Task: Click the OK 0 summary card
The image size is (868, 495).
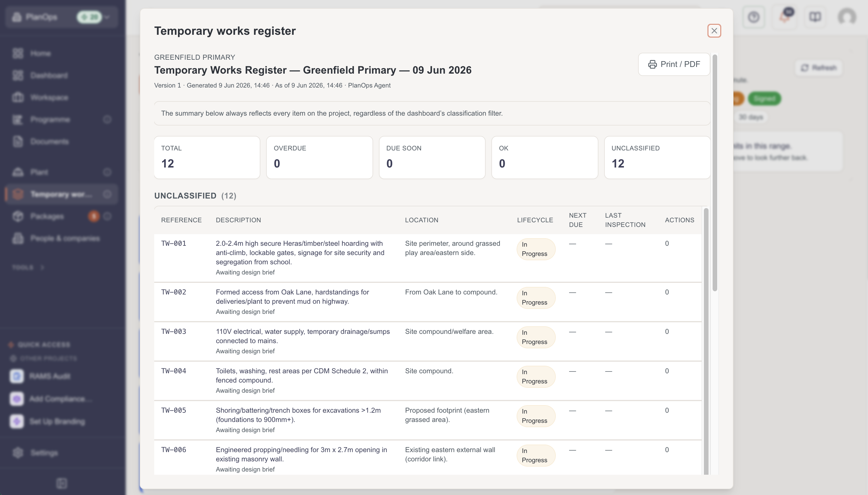Action: 545,157
